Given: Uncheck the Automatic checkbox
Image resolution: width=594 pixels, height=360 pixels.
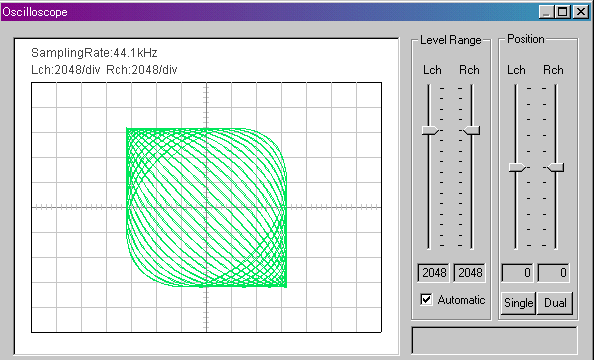Looking at the screenshot, I should coord(426,299).
